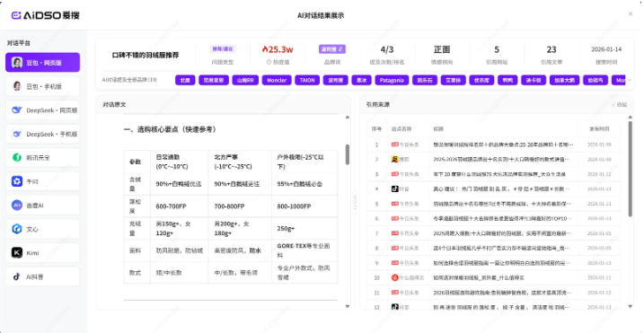Click the 今日头条 icon in source row 9
This screenshot has width=644, height=333.
(x=395, y=263)
